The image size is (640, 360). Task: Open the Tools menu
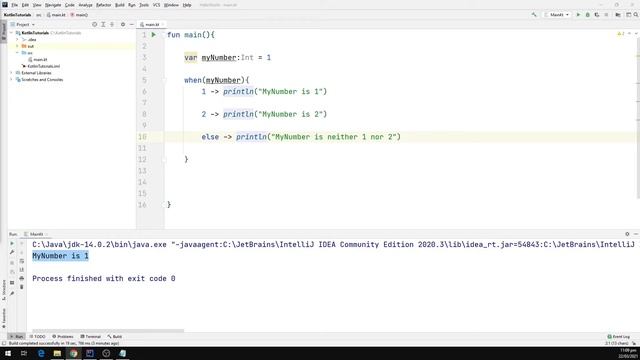(x=144, y=5)
